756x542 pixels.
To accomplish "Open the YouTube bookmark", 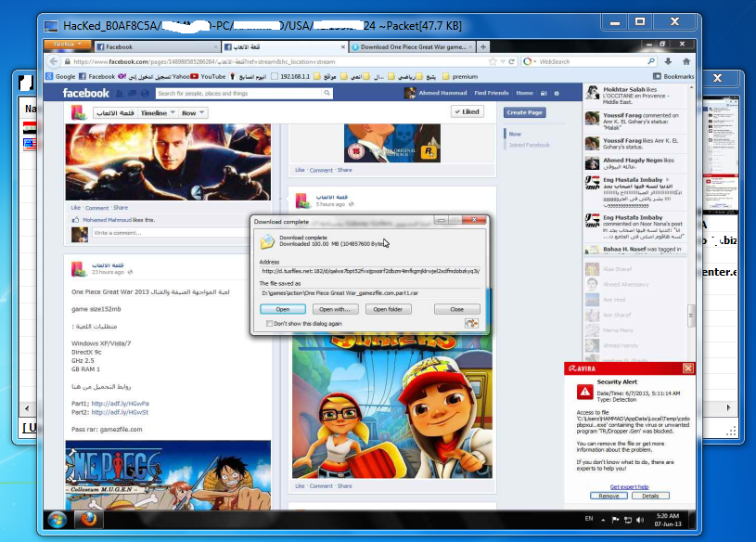I will coord(209,76).
